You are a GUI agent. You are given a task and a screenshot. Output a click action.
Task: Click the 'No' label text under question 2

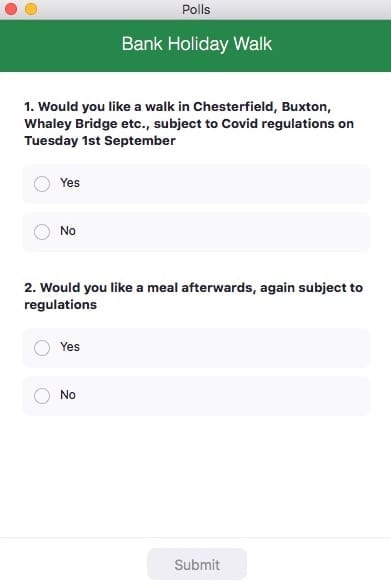(68, 394)
